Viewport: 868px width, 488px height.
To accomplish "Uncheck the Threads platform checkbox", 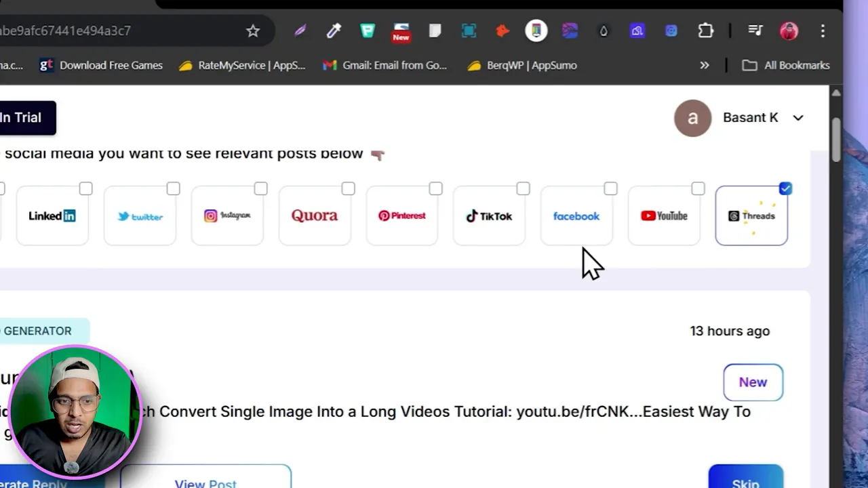I will coord(785,188).
